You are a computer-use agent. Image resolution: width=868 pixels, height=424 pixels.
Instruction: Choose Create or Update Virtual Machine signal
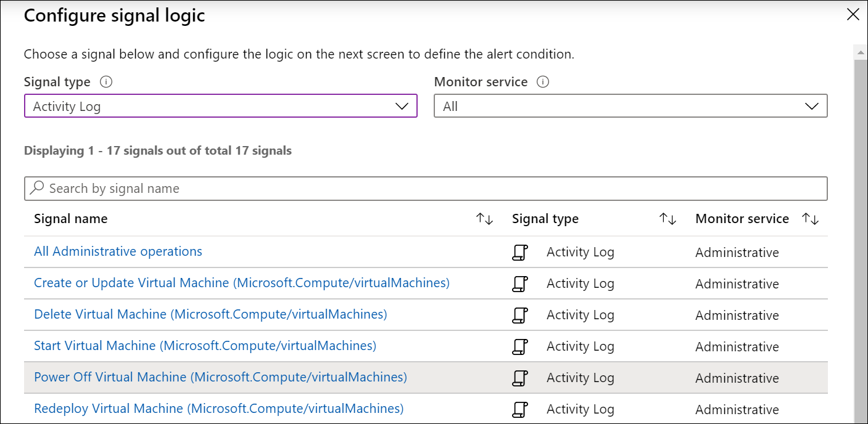(241, 283)
